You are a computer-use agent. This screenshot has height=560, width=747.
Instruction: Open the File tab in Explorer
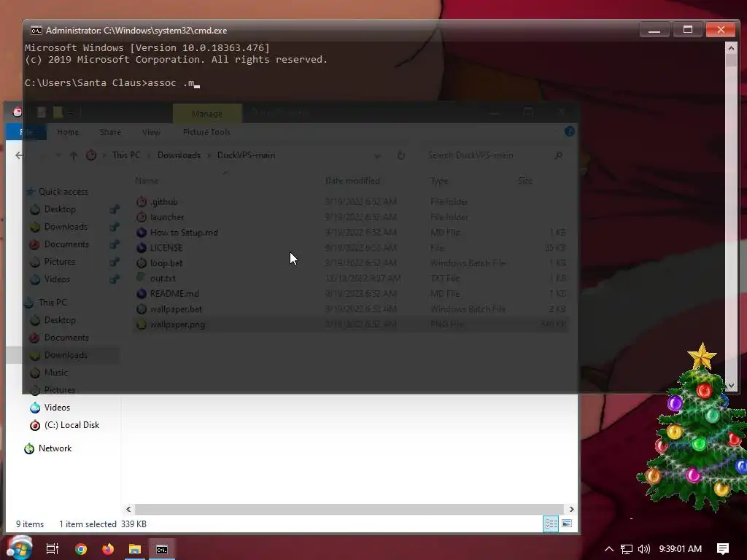click(x=26, y=132)
